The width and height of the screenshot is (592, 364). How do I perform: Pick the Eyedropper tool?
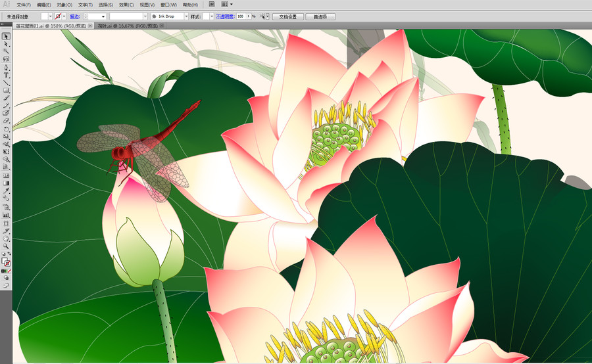coord(6,191)
